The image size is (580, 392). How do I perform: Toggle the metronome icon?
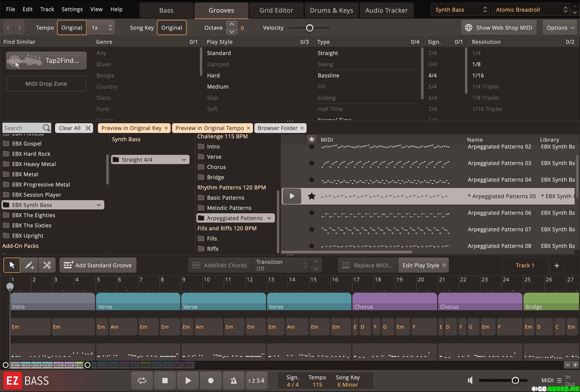click(234, 381)
